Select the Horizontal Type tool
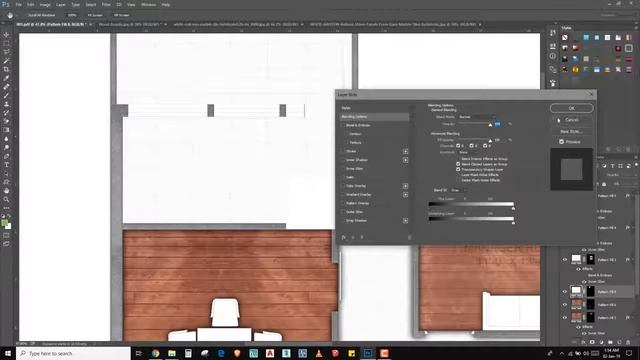 pyautogui.click(x=6, y=165)
